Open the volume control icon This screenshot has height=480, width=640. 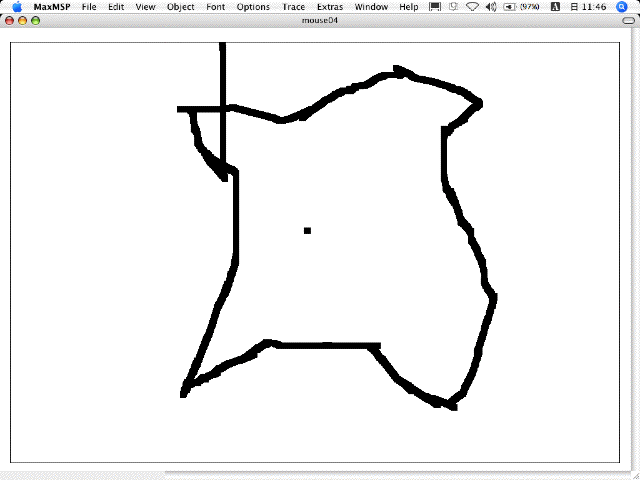[x=491, y=7]
